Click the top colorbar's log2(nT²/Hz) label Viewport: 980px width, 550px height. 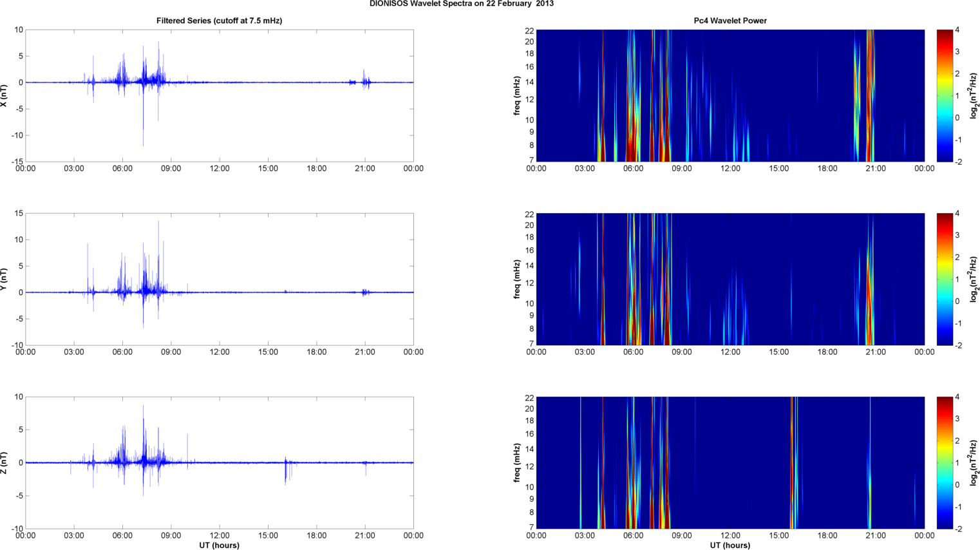coord(974,95)
